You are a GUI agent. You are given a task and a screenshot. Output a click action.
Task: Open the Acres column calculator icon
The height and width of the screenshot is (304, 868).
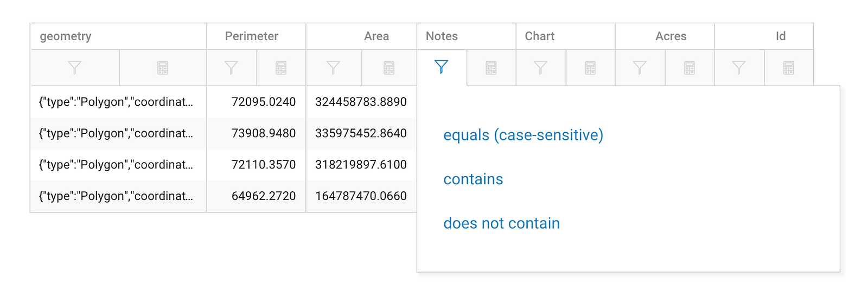click(x=690, y=68)
